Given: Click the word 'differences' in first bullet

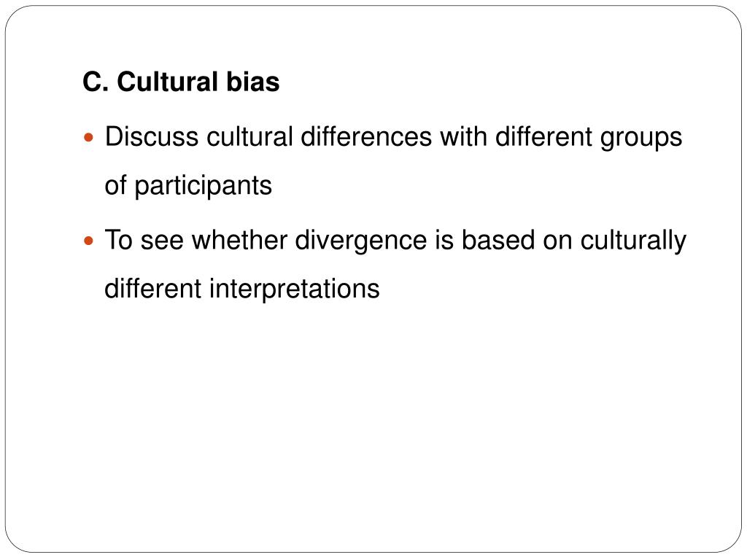Looking at the screenshot, I should (x=366, y=137).
